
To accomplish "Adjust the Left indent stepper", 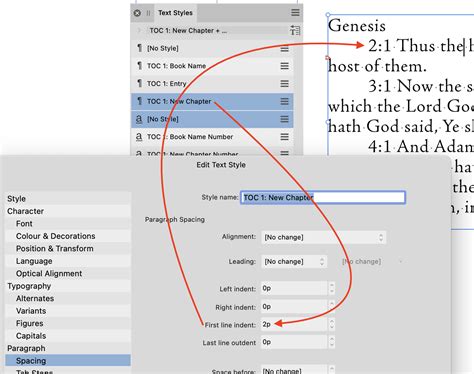I will coord(331,288).
